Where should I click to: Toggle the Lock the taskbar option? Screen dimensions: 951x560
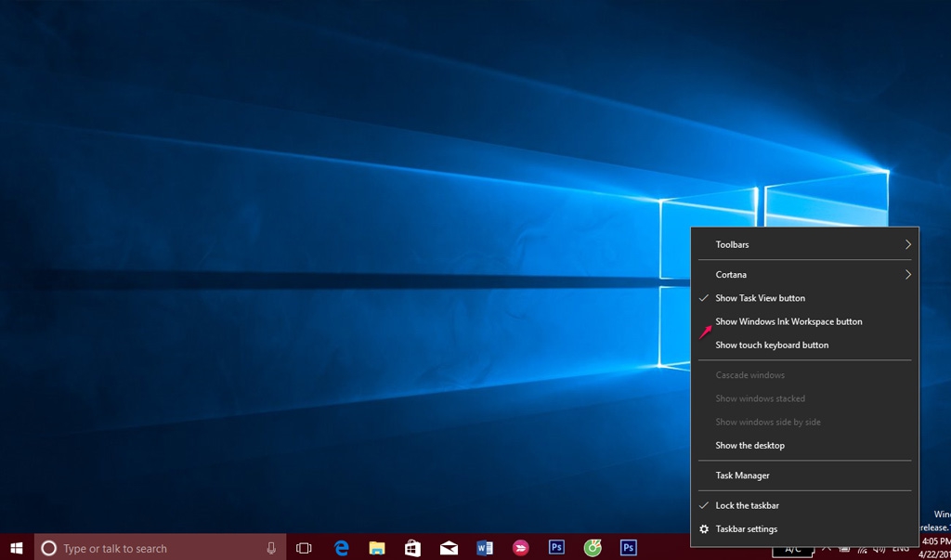pyautogui.click(x=747, y=505)
